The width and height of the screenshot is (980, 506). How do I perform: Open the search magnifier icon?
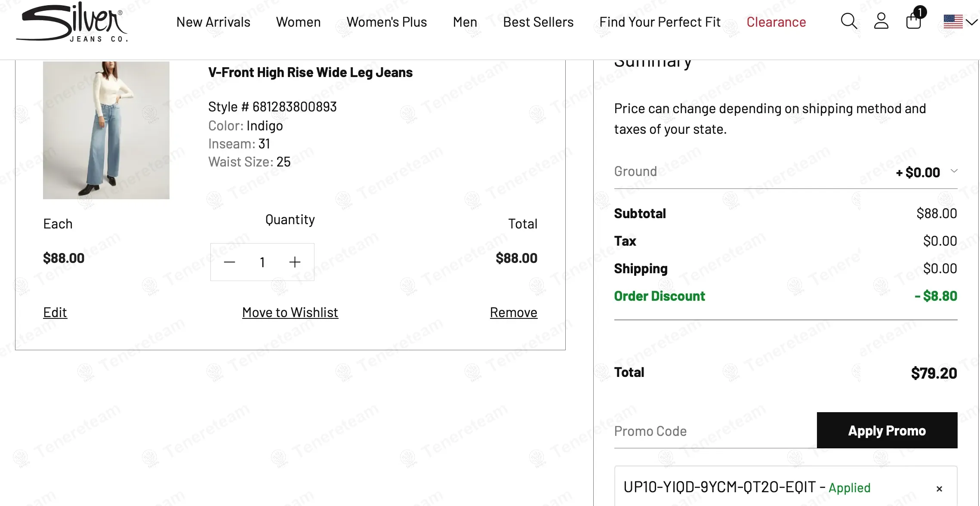click(x=849, y=21)
